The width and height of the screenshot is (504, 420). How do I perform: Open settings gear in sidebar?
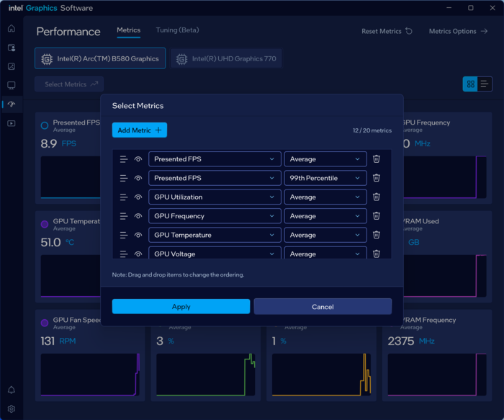pos(12,408)
